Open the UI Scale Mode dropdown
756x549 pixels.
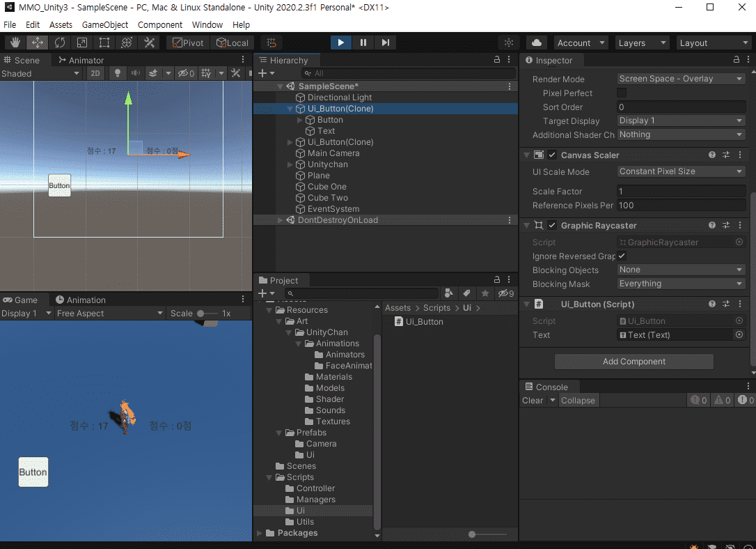pos(681,171)
